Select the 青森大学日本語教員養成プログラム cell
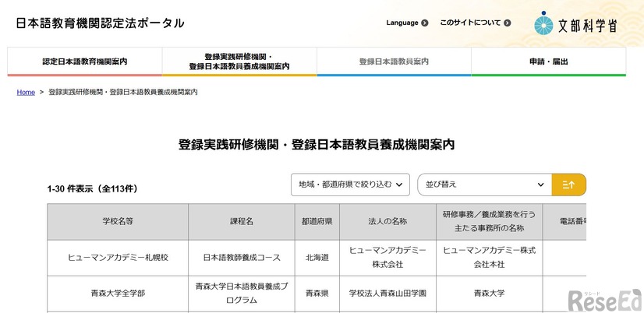Image resolution: width=644 pixels, height=313 pixels. tap(242, 294)
